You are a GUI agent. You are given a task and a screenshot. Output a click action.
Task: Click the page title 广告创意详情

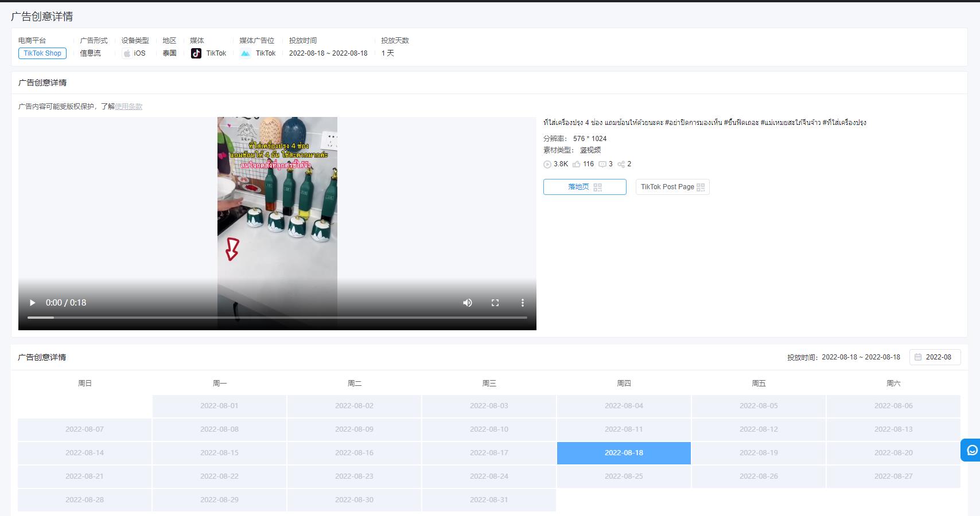coord(42,17)
